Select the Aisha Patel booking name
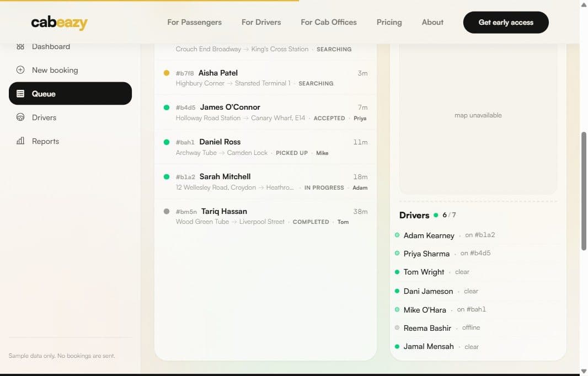Viewport: 588px width, 376px height. [x=218, y=73]
